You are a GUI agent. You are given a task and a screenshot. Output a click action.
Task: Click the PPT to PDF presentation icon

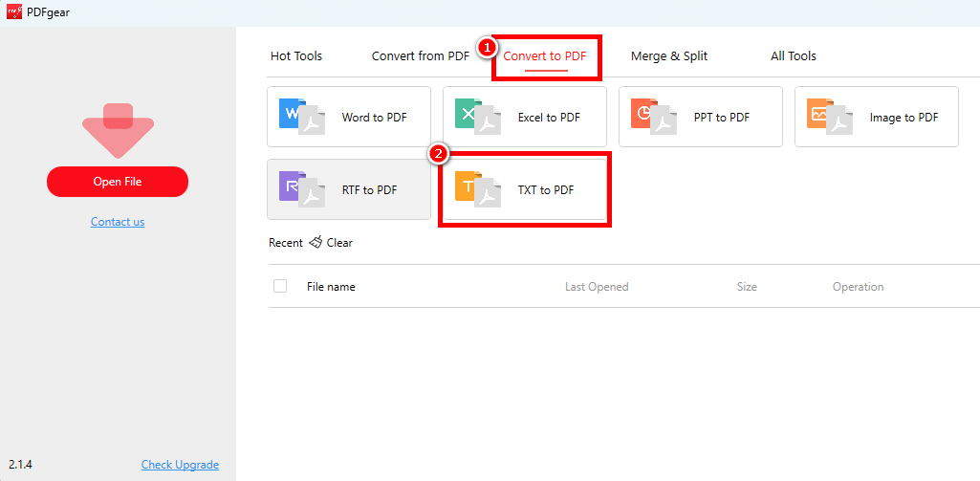point(654,117)
